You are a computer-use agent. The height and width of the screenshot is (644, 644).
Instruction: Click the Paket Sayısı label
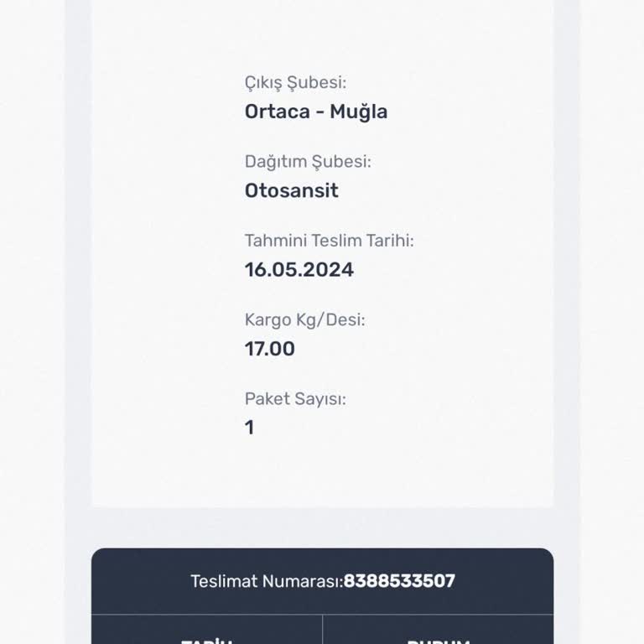[x=295, y=399]
